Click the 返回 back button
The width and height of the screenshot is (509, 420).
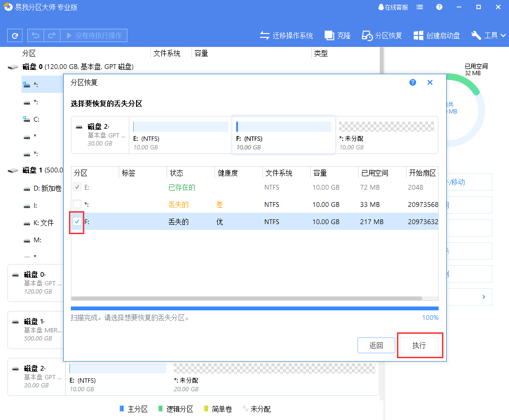click(376, 345)
